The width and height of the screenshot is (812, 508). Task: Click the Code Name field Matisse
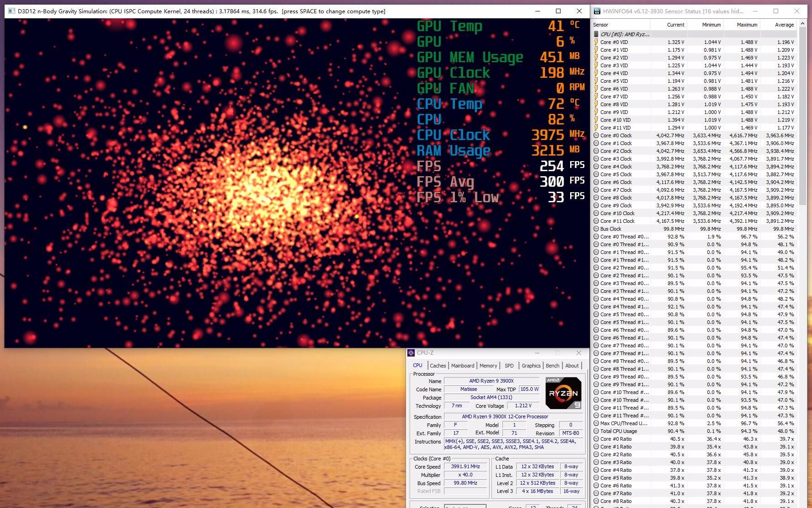pos(469,389)
